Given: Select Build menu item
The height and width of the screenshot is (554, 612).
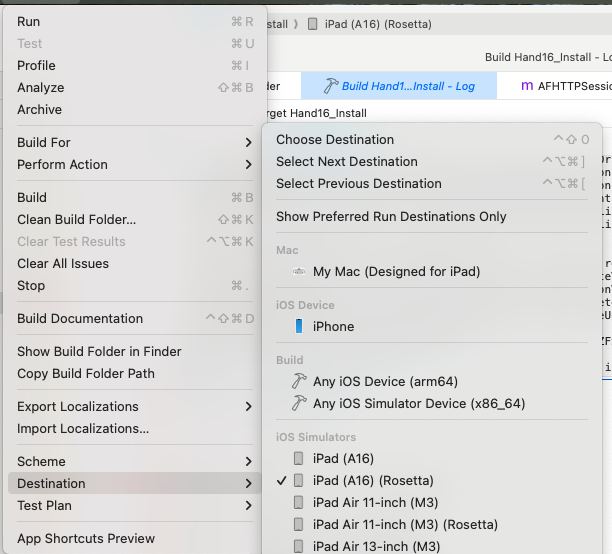Looking at the screenshot, I should click(x=135, y=198).
